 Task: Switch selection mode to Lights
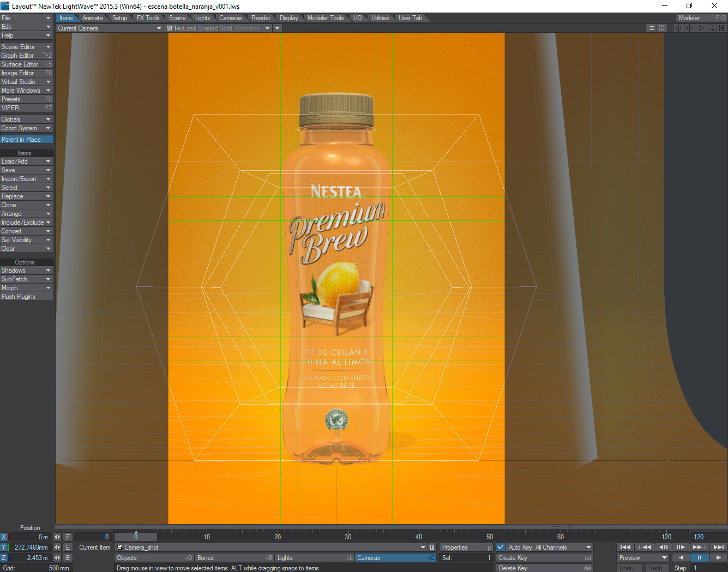[x=315, y=558]
